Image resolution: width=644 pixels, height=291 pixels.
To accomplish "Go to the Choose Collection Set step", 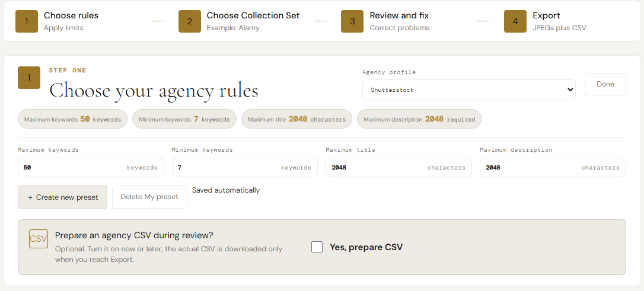I will [253, 15].
